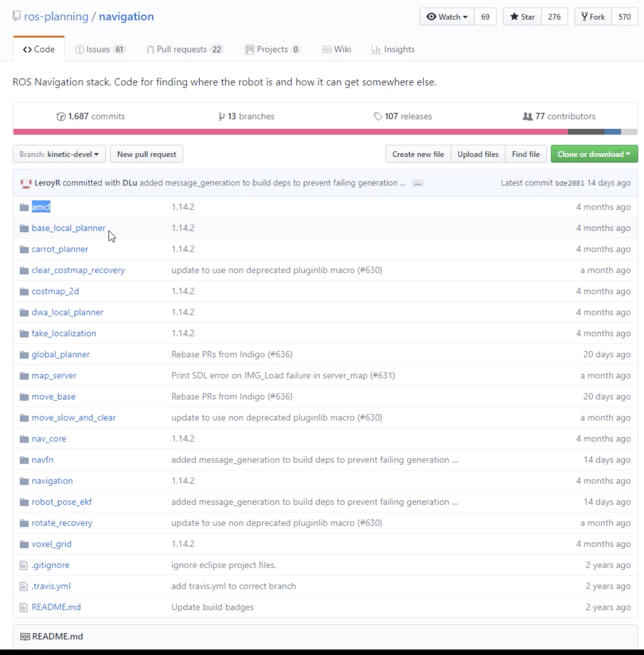Viewport: 644px width, 655px height.
Task: Open the Pull requests tab
Action: [x=185, y=49]
